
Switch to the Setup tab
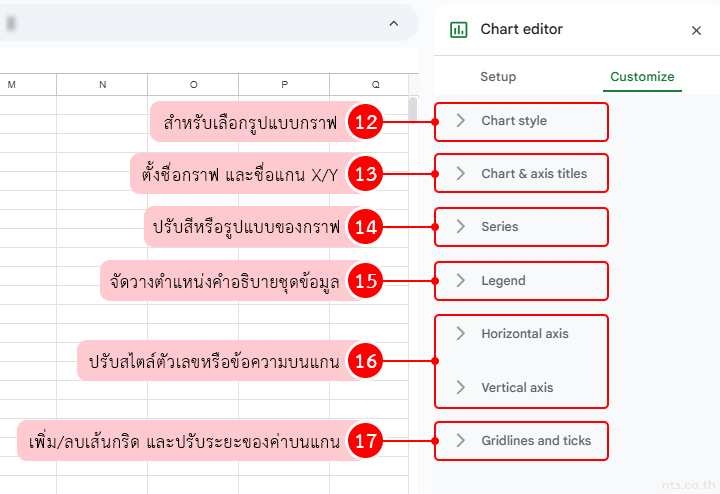[x=498, y=76]
